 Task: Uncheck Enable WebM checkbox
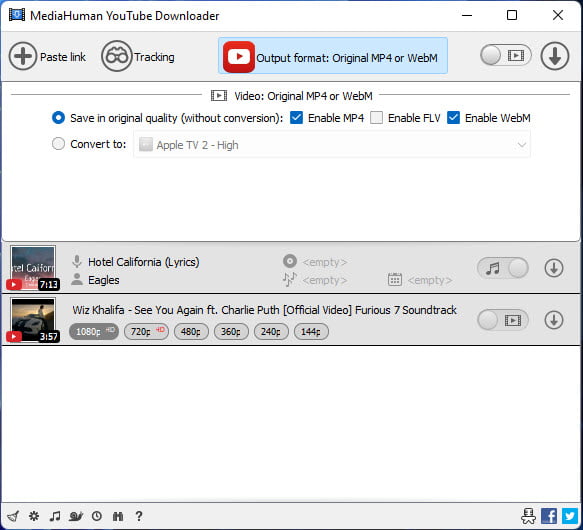point(453,118)
